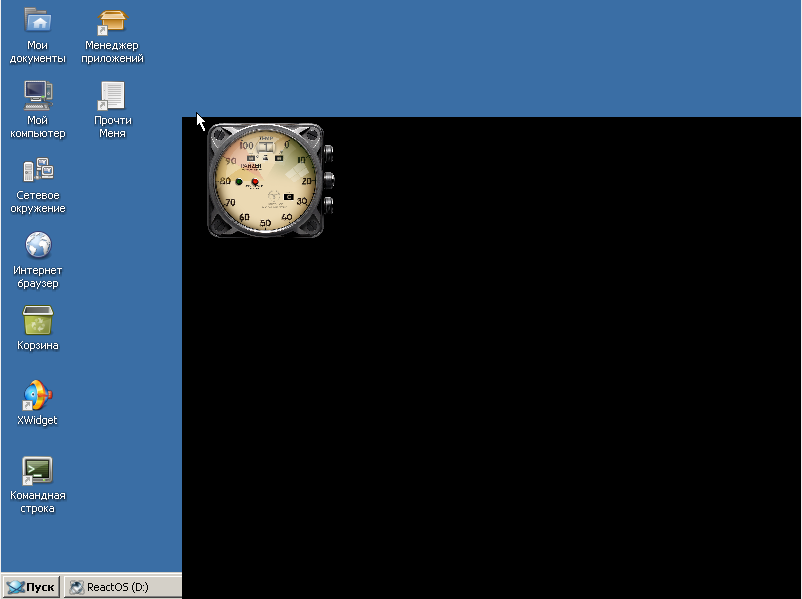Open the Start menu button
802x599 pixels.
31,587
